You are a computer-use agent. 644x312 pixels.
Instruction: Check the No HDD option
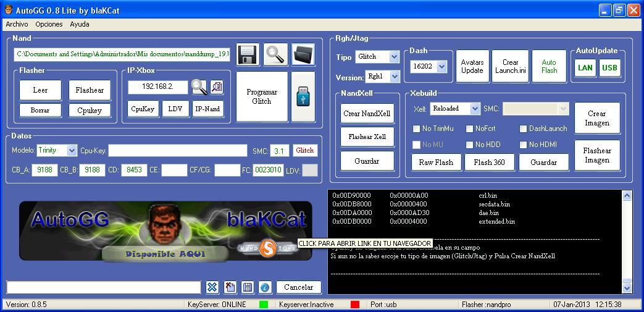click(470, 145)
